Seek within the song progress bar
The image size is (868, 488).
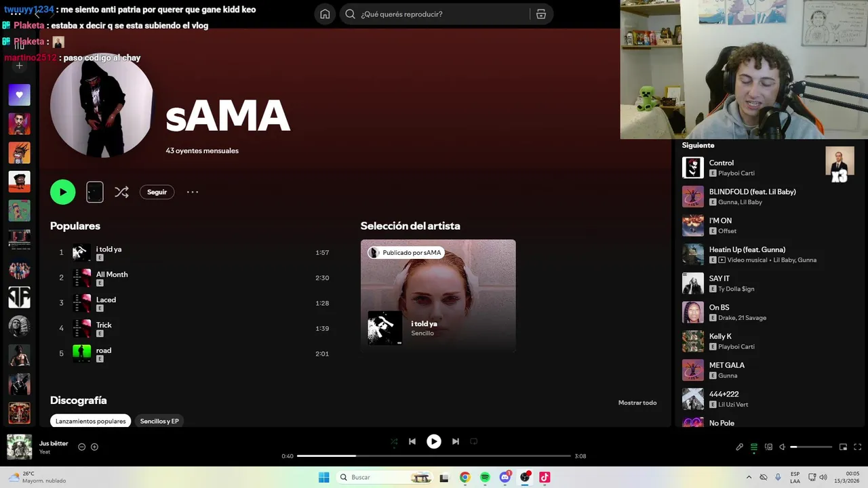tap(434, 456)
